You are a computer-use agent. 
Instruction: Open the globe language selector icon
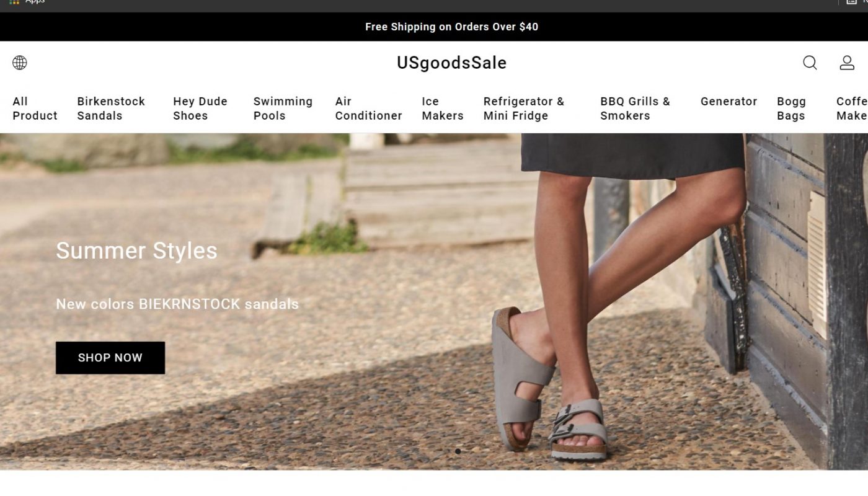point(20,63)
